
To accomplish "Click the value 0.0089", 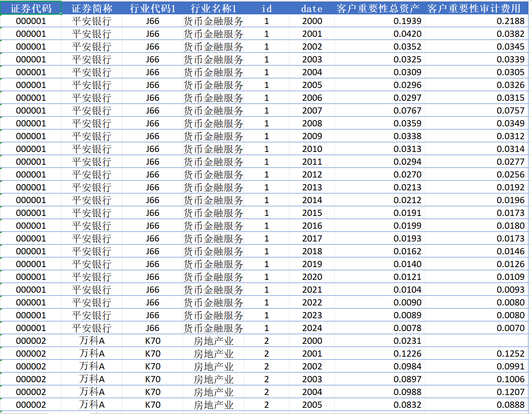I will (x=380, y=315).
